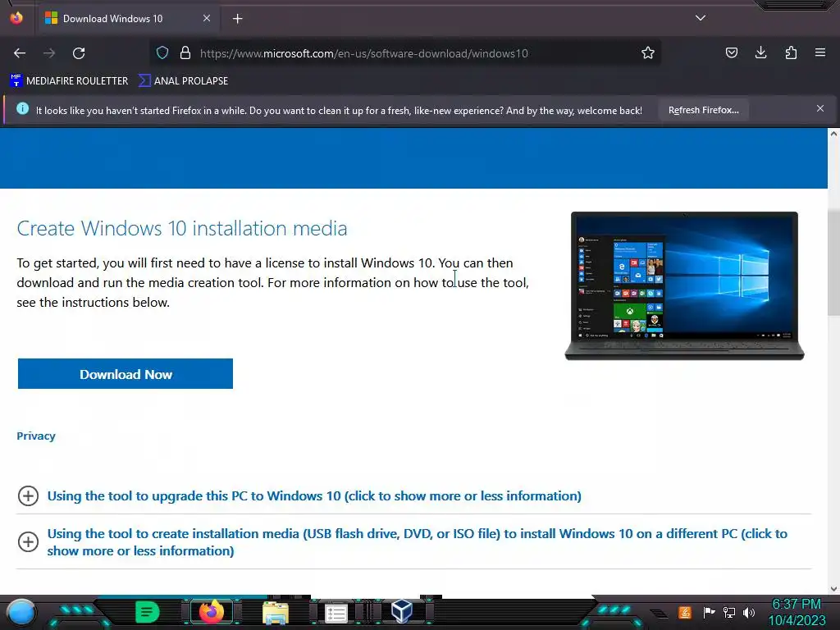Click the Refresh Firefox... button
Screen dimensions: 840x630
point(703,110)
